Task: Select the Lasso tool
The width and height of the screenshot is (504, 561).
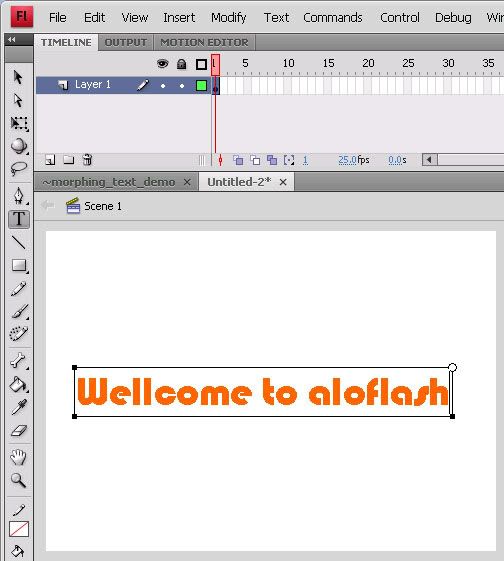Action: coord(18,168)
